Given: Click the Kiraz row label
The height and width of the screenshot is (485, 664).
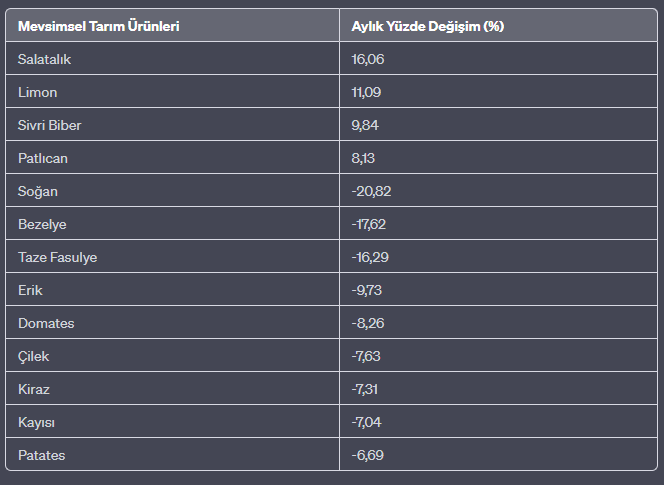Looking at the screenshot, I should pos(172,389).
